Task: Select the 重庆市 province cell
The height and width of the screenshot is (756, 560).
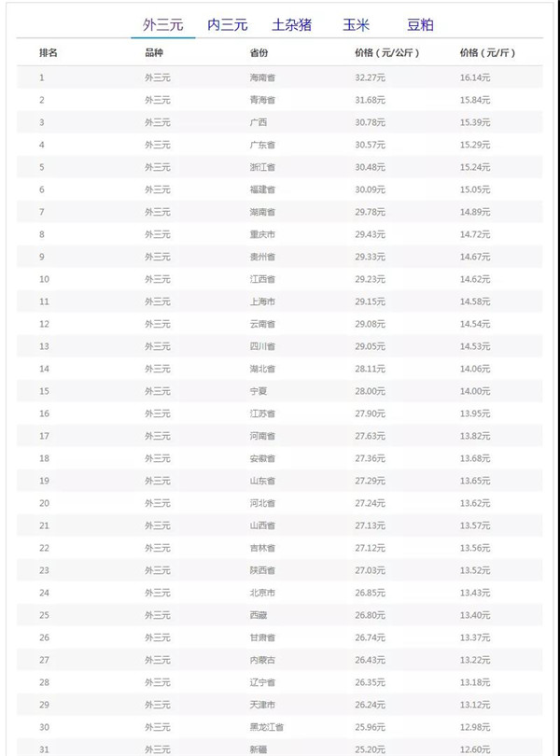Action: tap(262, 234)
